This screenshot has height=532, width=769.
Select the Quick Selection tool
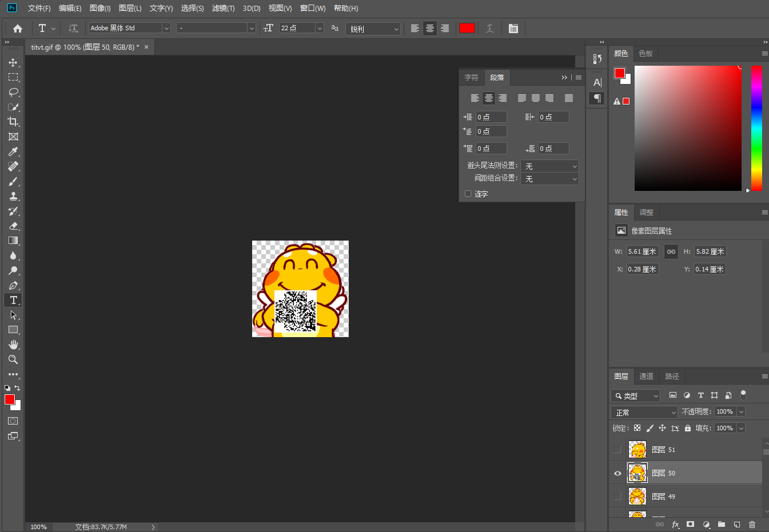[x=13, y=107]
